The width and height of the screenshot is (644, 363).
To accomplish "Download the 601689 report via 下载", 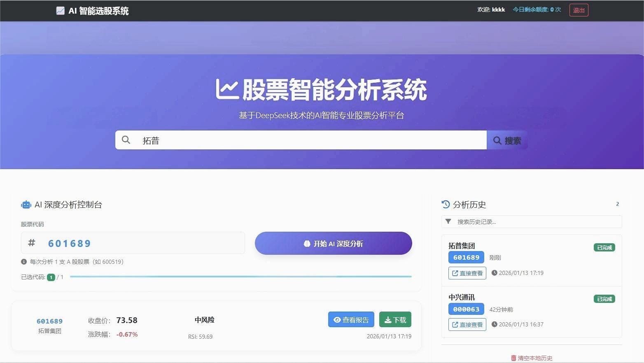I will (395, 320).
